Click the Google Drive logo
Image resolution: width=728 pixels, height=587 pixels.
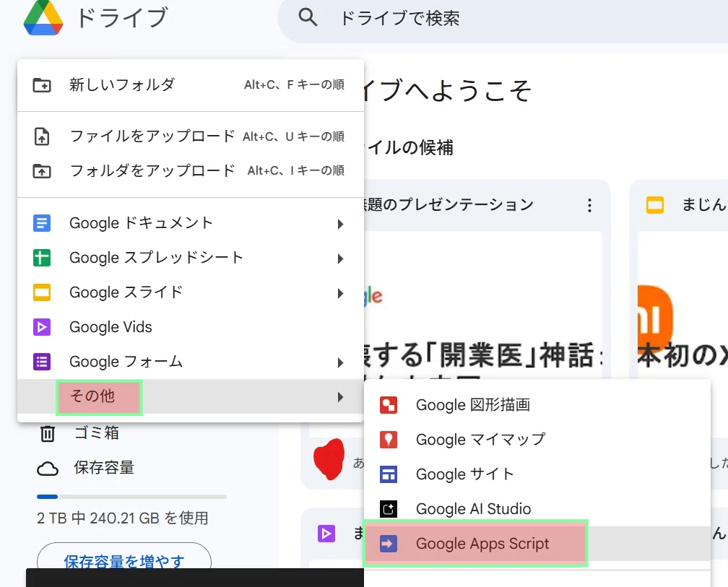coord(43,18)
